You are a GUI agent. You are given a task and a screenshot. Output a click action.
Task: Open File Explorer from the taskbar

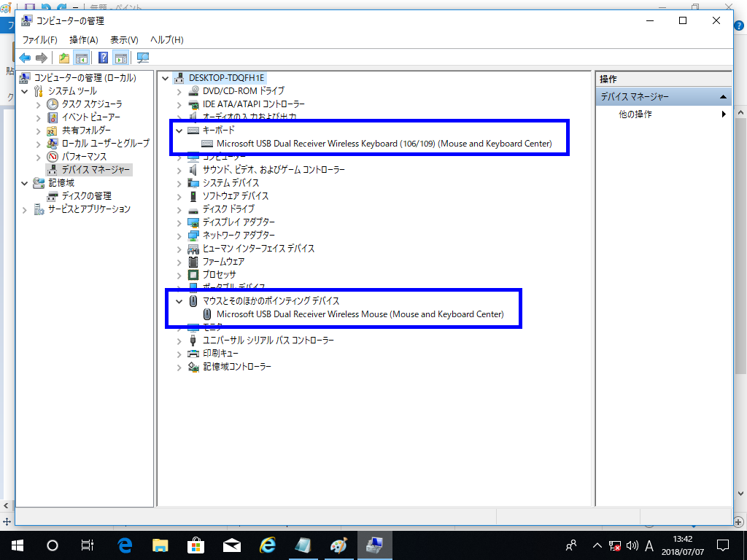(x=160, y=545)
